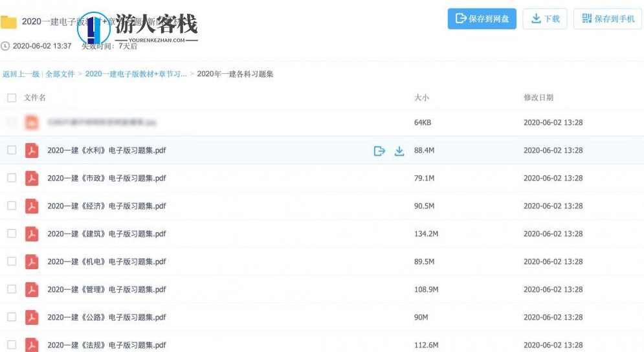Image resolution: width=644 pixels, height=352 pixels.
Task: Click the 89.5M size value
Action: [425, 261]
